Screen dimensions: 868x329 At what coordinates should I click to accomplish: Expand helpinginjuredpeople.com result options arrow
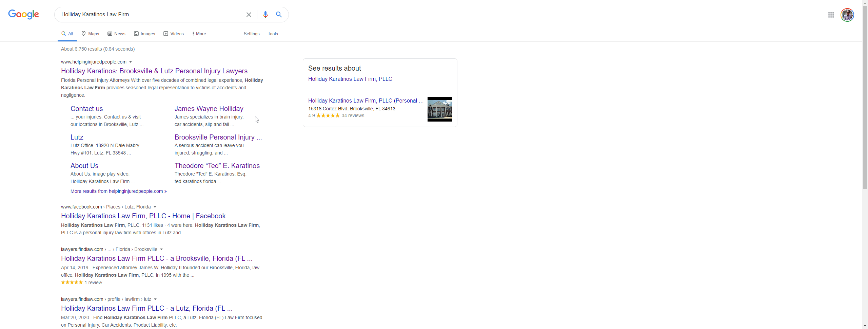(x=131, y=62)
